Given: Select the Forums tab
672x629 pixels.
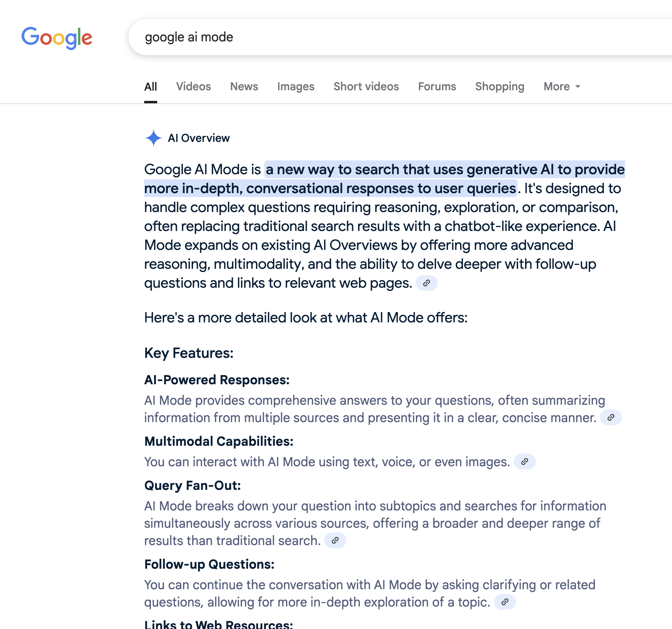Looking at the screenshot, I should click(x=437, y=87).
